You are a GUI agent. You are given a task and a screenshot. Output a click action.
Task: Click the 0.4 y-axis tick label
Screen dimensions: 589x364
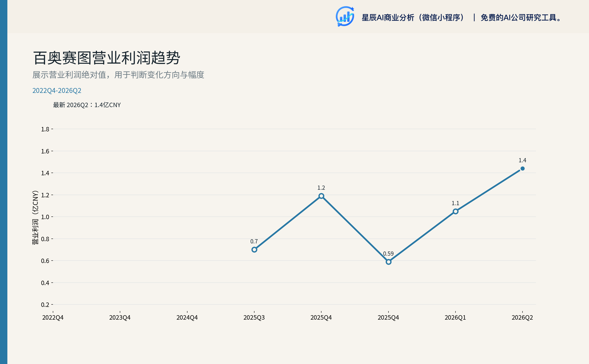[x=45, y=283]
